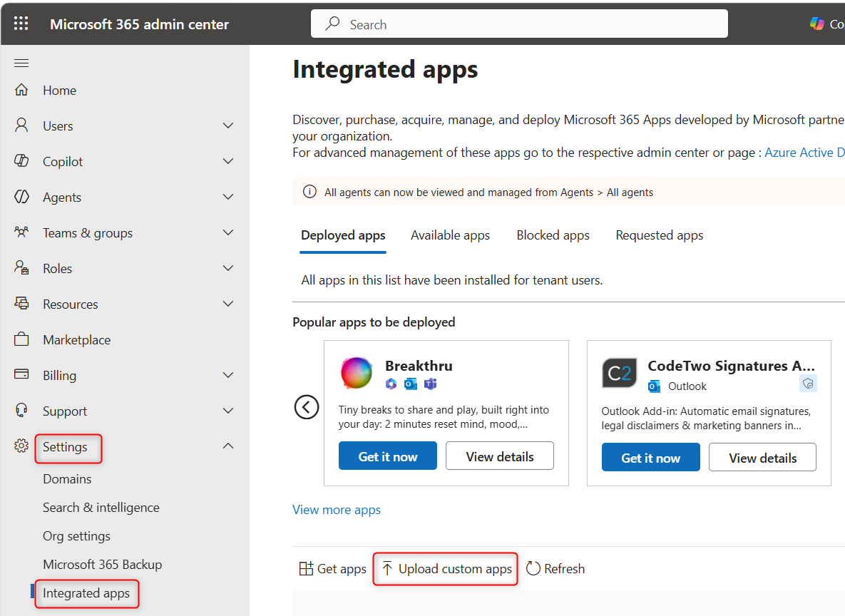
Task: Open Integrated apps in sidebar
Action: (x=86, y=592)
